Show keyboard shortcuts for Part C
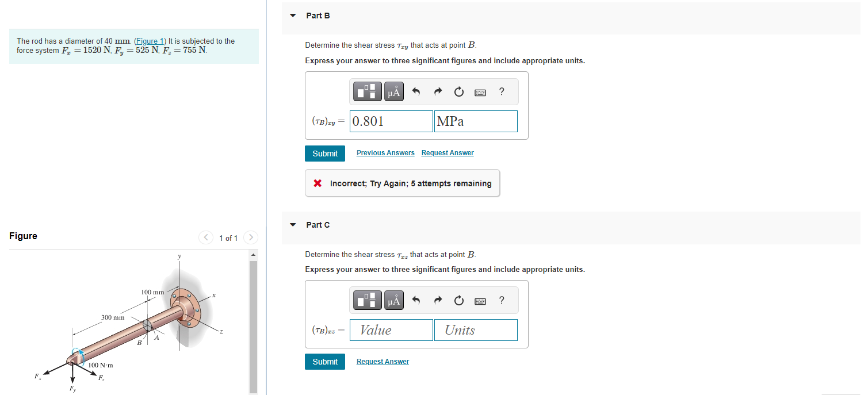 (x=480, y=301)
